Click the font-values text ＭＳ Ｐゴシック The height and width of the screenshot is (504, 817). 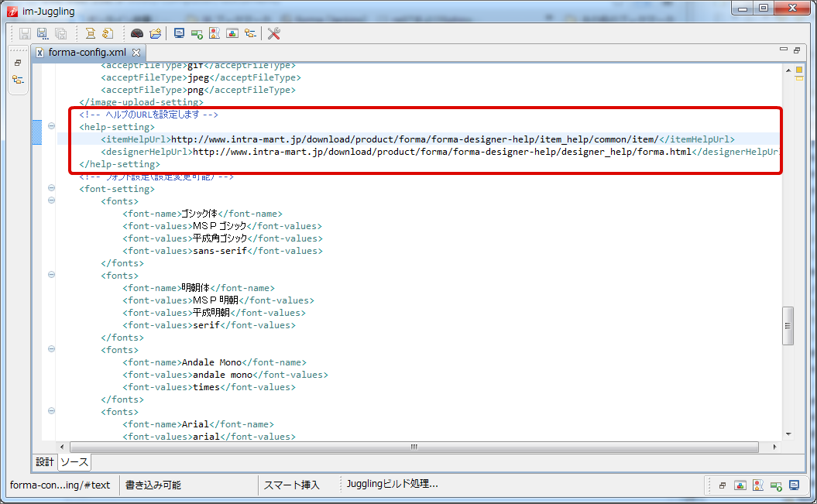[x=219, y=226]
